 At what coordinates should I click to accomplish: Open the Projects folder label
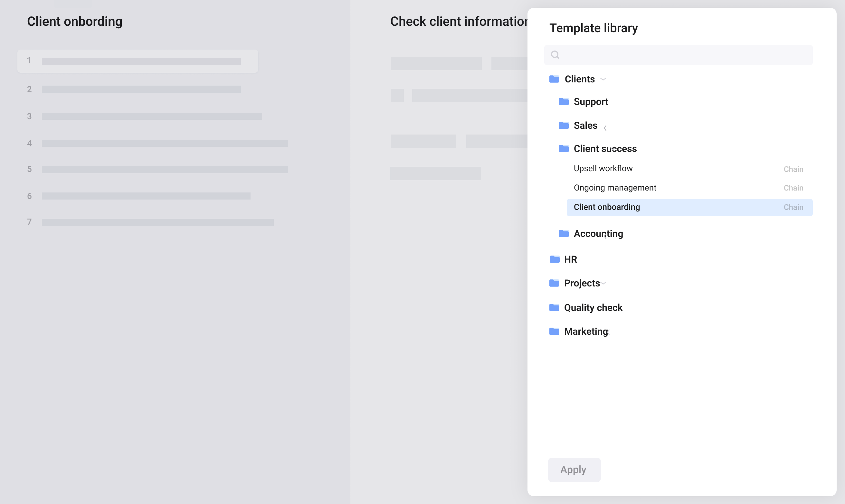point(582,283)
